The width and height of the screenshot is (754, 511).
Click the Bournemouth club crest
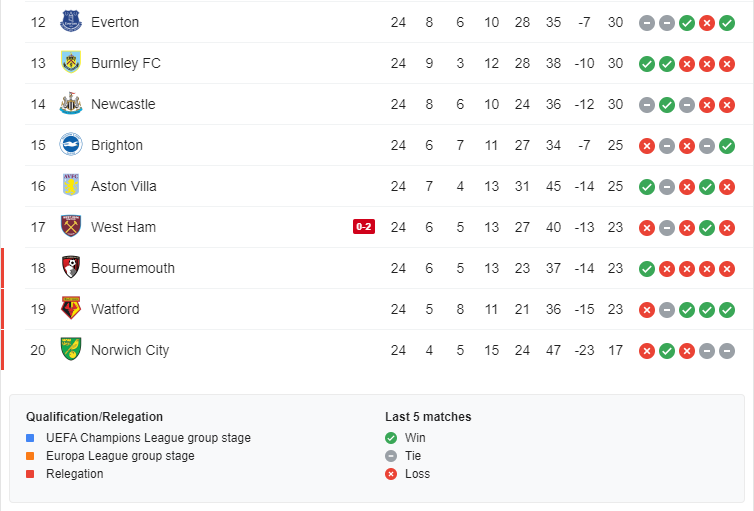[70, 268]
